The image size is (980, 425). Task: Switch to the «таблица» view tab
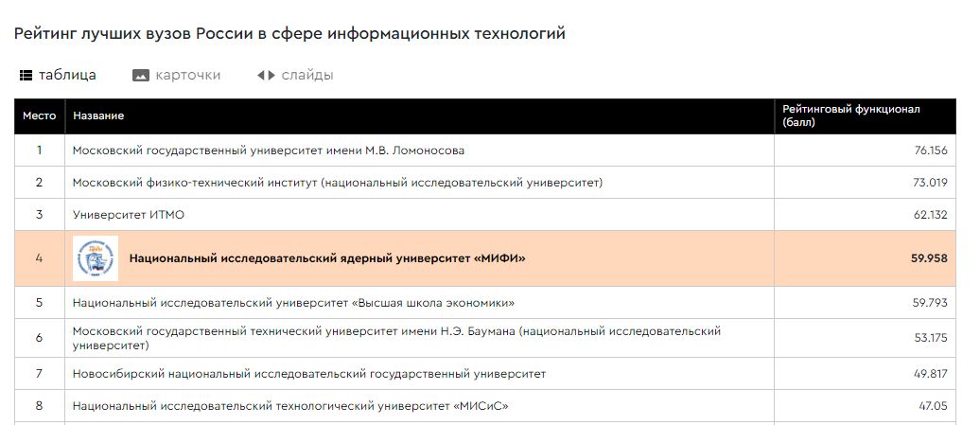[x=58, y=76]
